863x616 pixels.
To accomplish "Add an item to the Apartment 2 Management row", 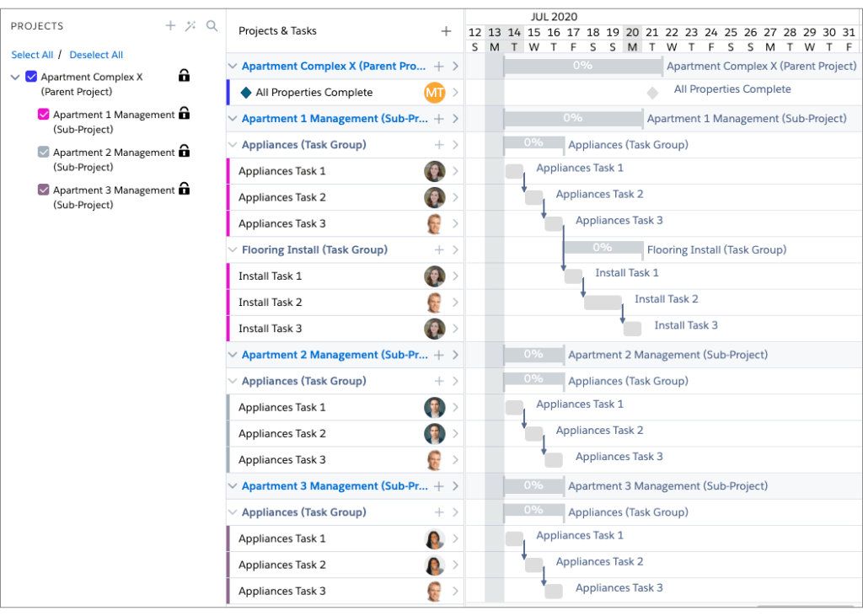I will (x=438, y=355).
